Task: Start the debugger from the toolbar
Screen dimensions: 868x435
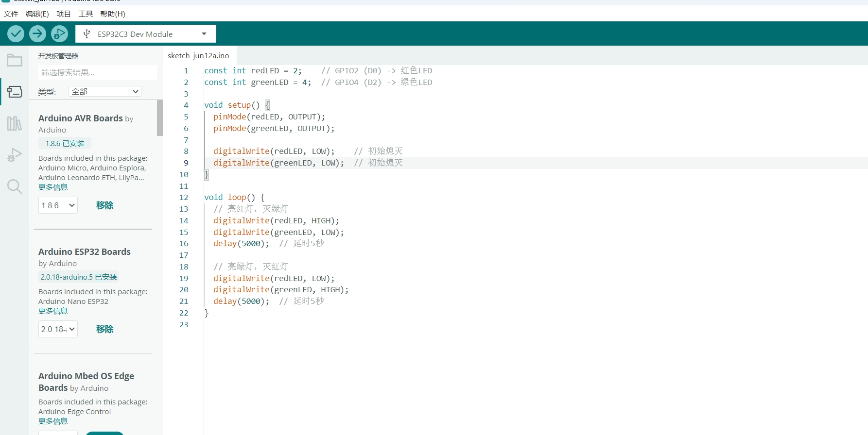Action: (x=59, y=33)
